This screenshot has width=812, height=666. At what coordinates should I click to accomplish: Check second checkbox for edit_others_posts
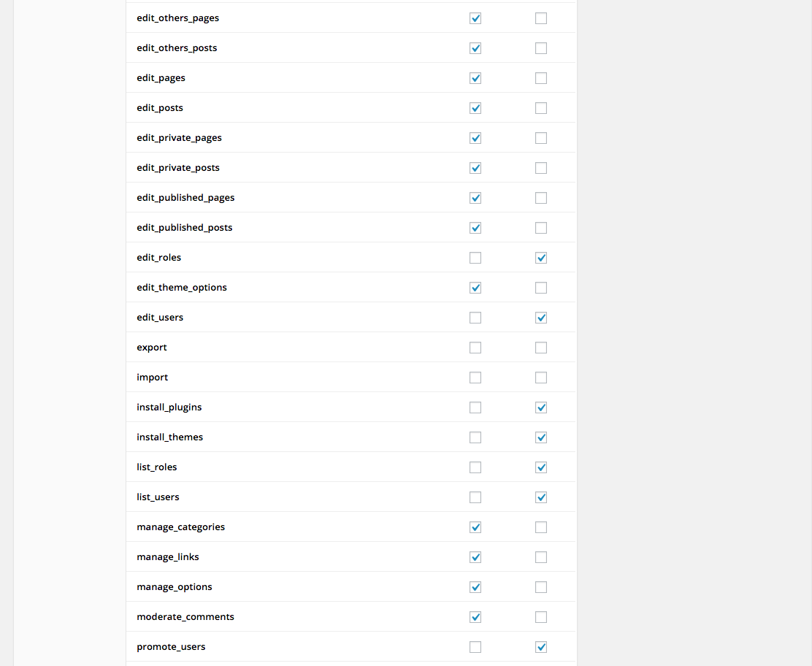[x=540, y=48]
